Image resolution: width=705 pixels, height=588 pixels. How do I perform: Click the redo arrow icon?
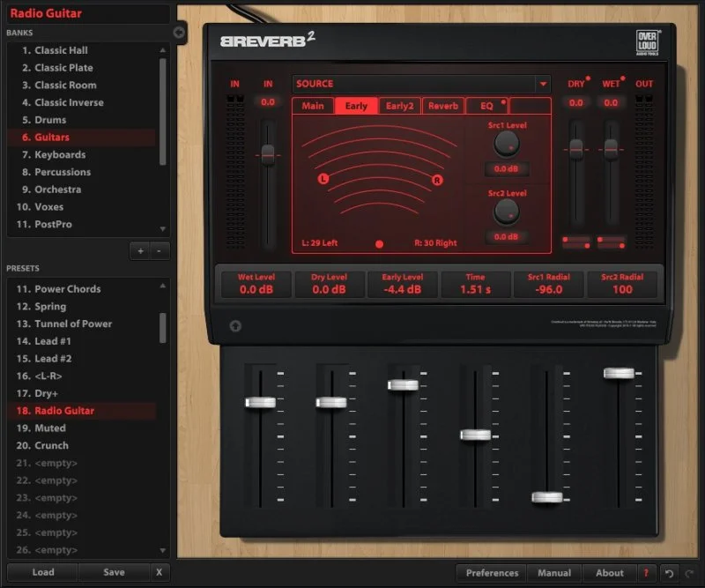pyautogui.click(x=689, y=573)
